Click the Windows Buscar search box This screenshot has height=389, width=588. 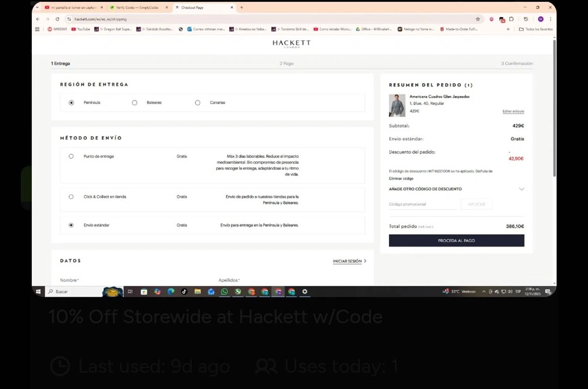(x=74, y=291)
